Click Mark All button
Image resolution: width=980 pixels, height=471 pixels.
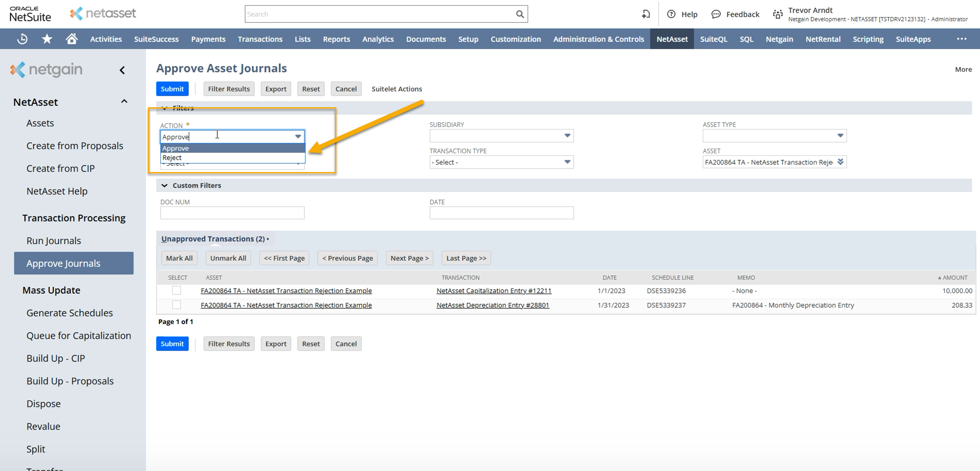[x=179, y=258]
